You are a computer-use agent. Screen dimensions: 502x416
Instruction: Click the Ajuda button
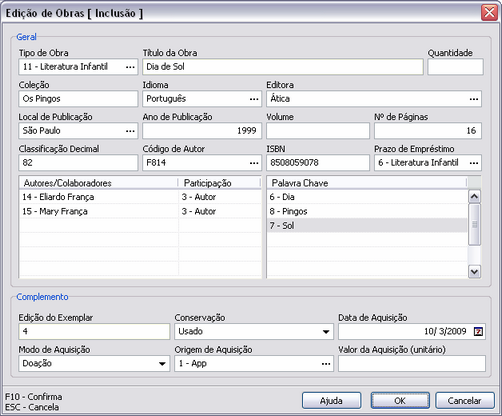pyautogui.click(x=332, y=400)
